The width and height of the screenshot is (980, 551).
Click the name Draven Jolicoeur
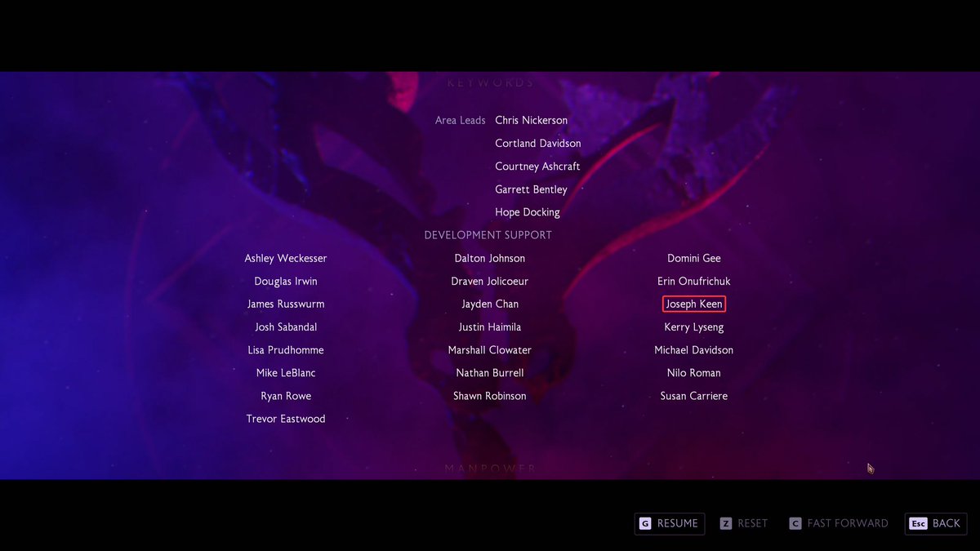click(490, 281)
